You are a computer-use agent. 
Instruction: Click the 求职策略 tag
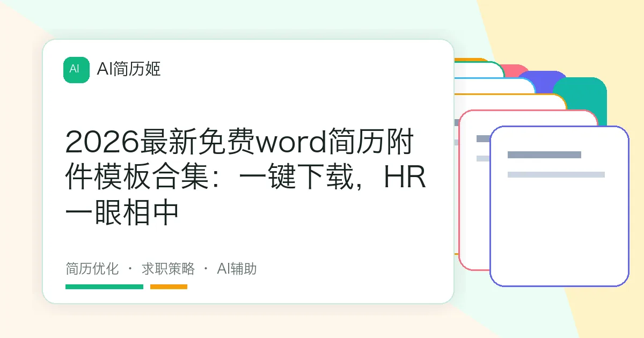pyautogui.click(x=168, y=269)
